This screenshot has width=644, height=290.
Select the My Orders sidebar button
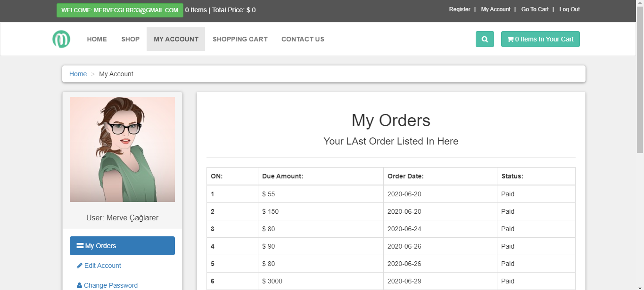pos(122,245)
